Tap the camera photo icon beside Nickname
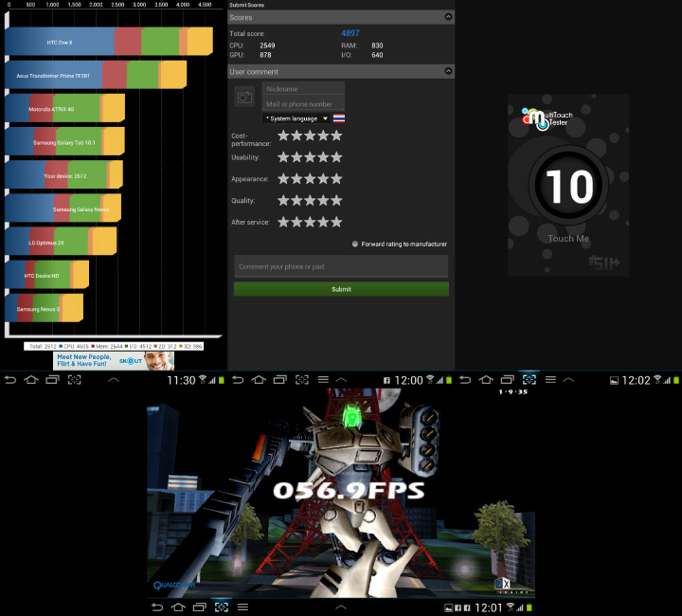This screenshot has width=682, height=616. click(244, 97)
